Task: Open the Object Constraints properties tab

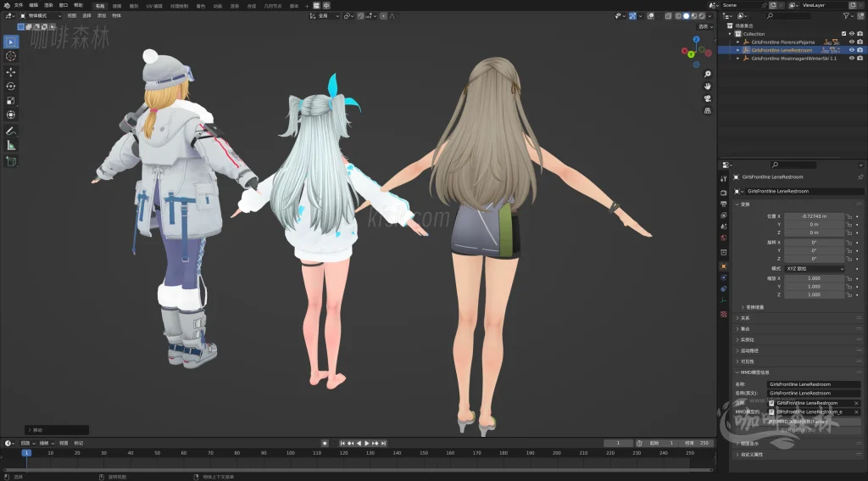Action: tap(724, 288)
